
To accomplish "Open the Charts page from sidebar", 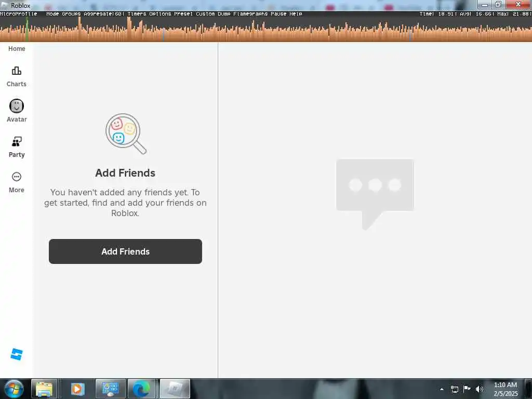I will (16, 77).
